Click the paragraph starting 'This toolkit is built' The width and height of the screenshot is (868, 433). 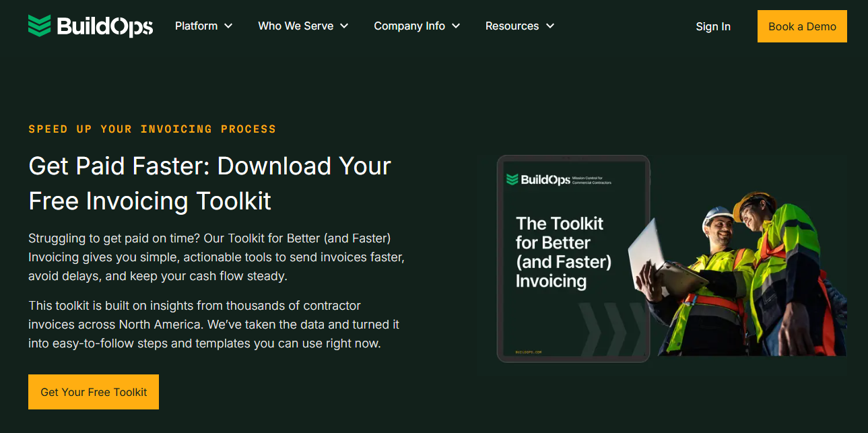[x=214, y=325]
